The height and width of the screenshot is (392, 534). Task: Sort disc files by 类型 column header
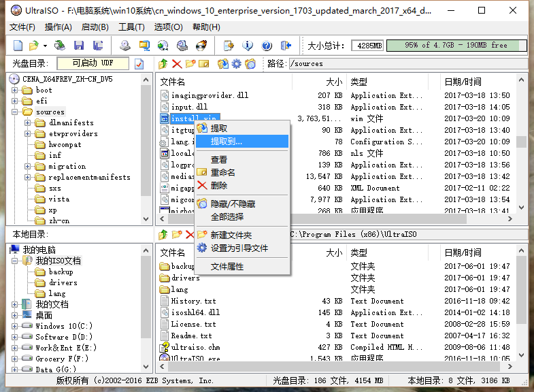click(387, 82)
